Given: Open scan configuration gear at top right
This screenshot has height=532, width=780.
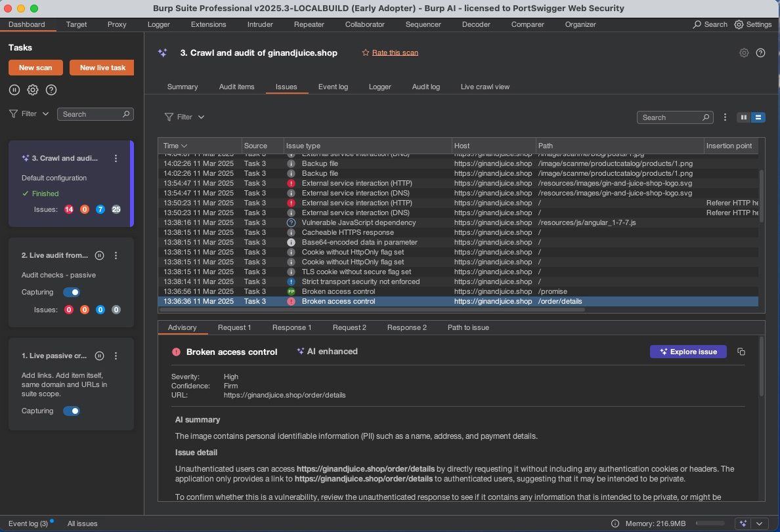Looking at the screenshot, I should (744, 53).
